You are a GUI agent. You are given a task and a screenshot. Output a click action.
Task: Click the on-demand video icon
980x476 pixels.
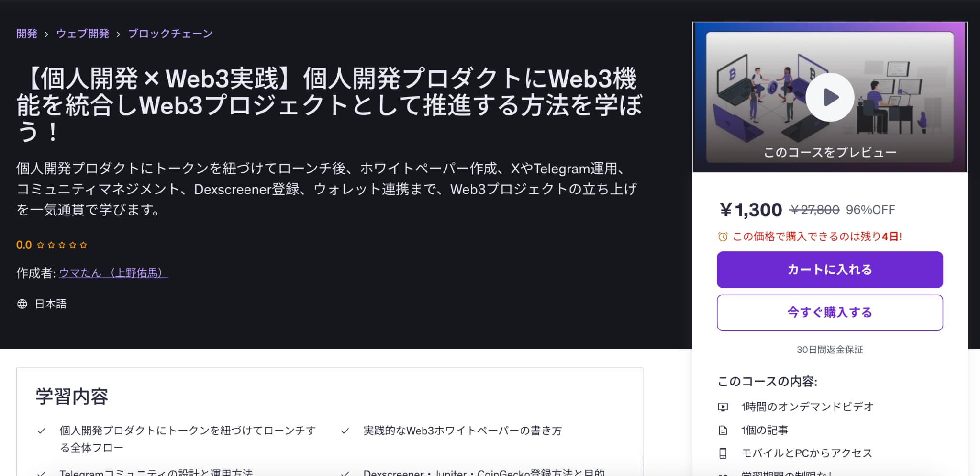[x=723, y=407]
